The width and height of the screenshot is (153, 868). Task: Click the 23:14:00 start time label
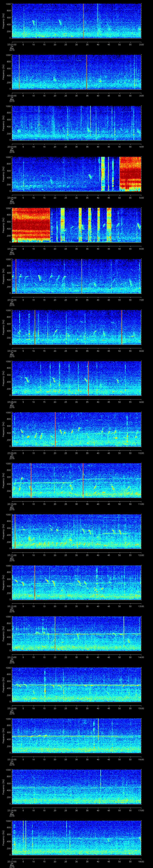click(x=12, y=708)
